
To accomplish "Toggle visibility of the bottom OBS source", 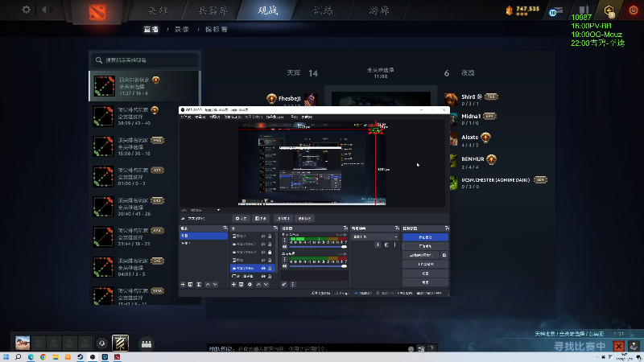I will (x=264, y=276).
